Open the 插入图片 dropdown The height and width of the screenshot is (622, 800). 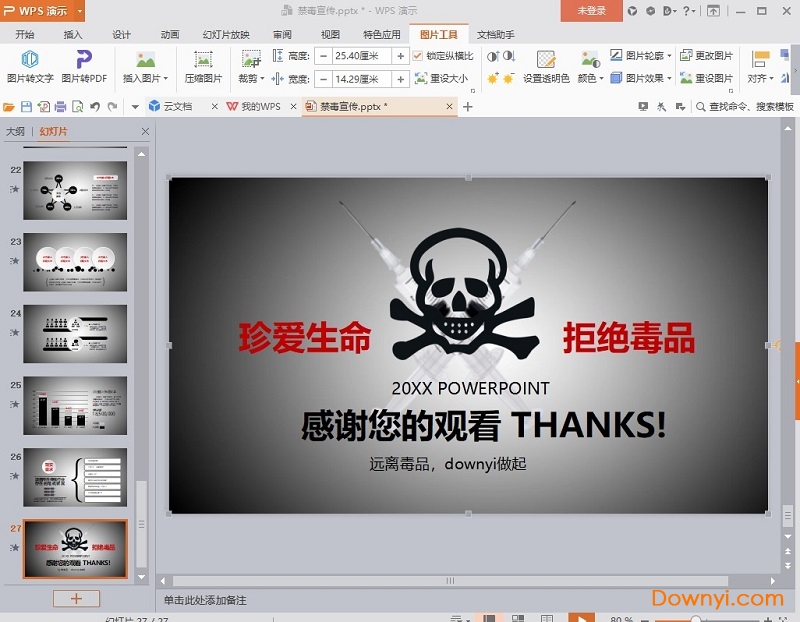146,78
